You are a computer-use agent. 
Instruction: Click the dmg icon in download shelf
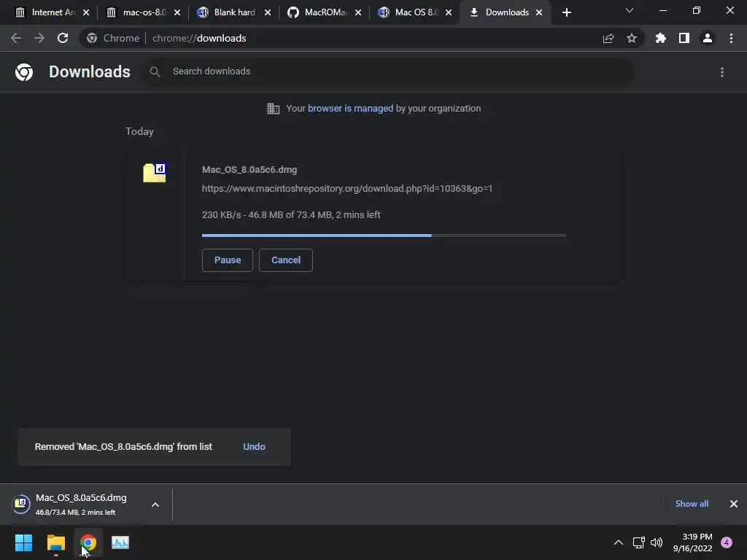pos(21,504)
